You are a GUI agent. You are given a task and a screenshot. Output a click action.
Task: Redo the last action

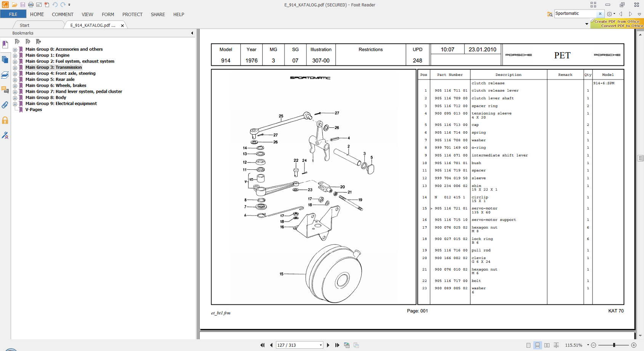coord(63,5)
